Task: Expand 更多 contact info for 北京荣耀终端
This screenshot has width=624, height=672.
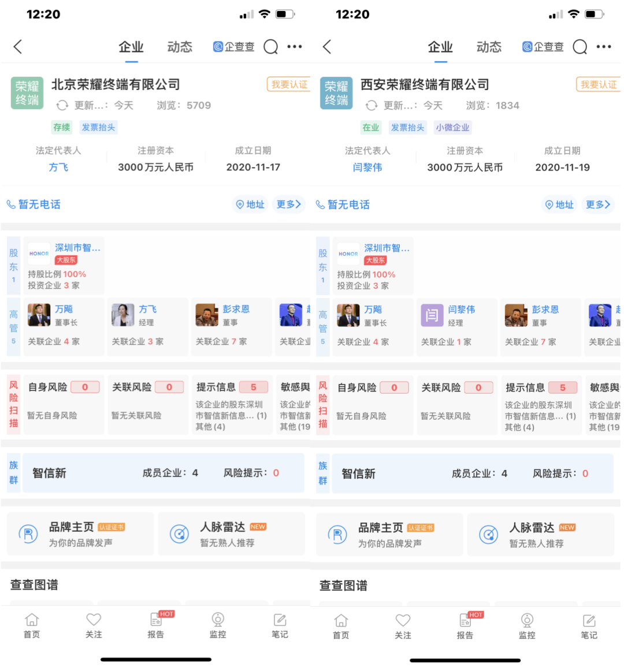Action: coord(288,204)
